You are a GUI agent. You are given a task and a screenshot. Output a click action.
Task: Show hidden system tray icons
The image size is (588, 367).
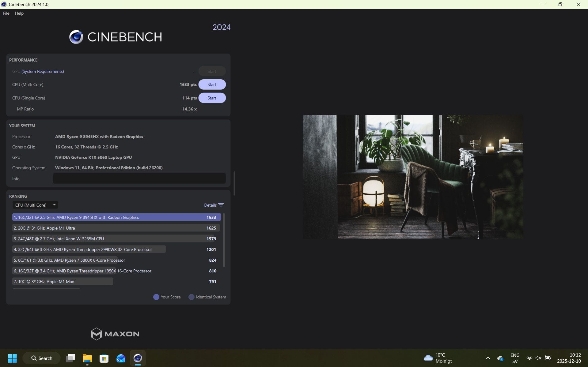[488, 358]
